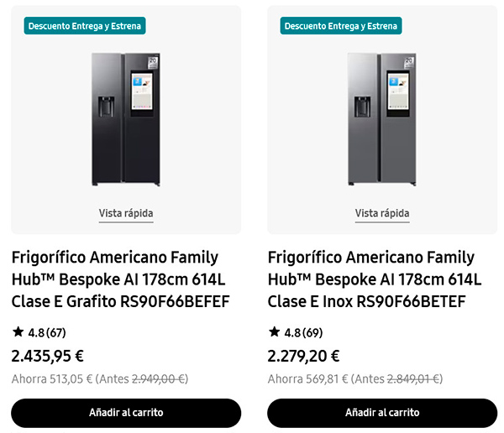Image resolution: width=504 pixels, height=433 pixels.
Task: View the 67 reviews for the Grafito fridge
Action: tap(56, 332)
